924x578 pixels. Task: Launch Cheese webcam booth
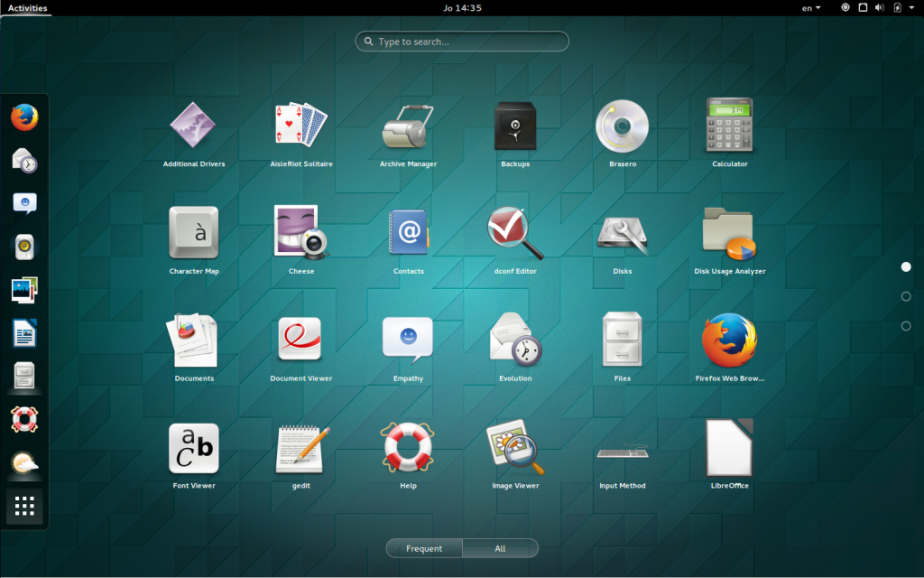point(300,232)
